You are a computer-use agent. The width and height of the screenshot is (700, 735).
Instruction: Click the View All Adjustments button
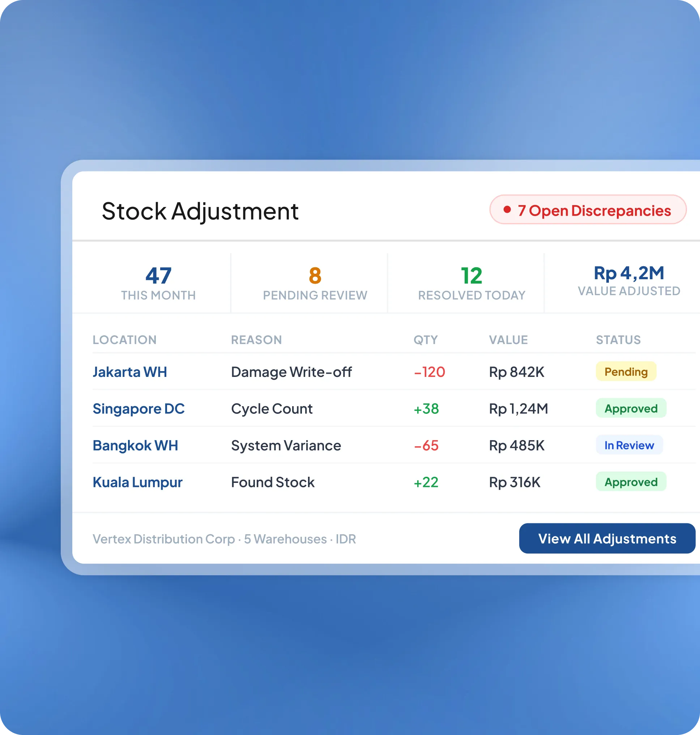coord(607,538)
